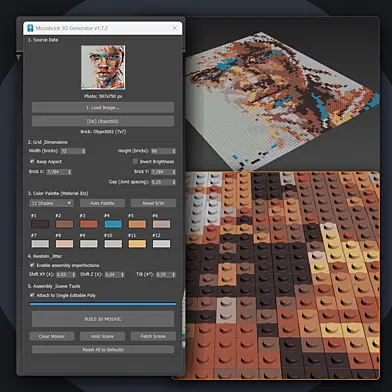Click the 'Brick: Object002 (7x7)' label
Image resolution: width=392 pixels, height=392 pixels.
click(103, 132)
